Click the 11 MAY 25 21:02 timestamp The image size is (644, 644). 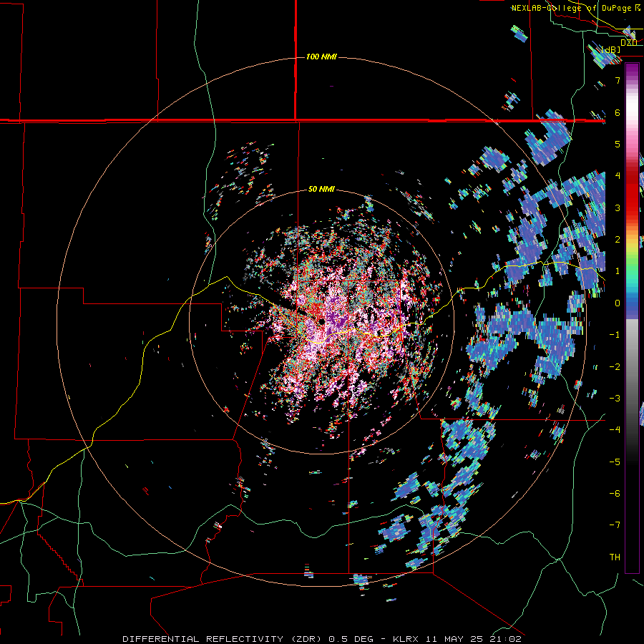click(x=472, y=639)
